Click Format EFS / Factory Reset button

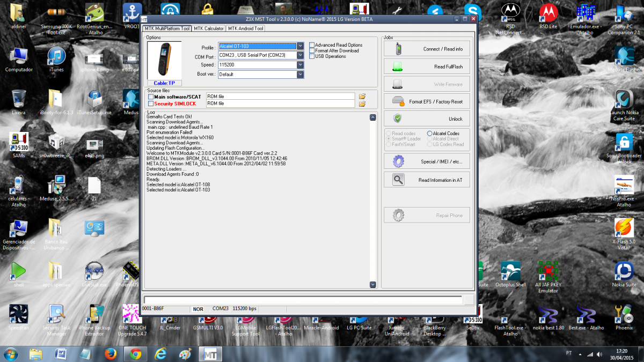click(427, 101)
